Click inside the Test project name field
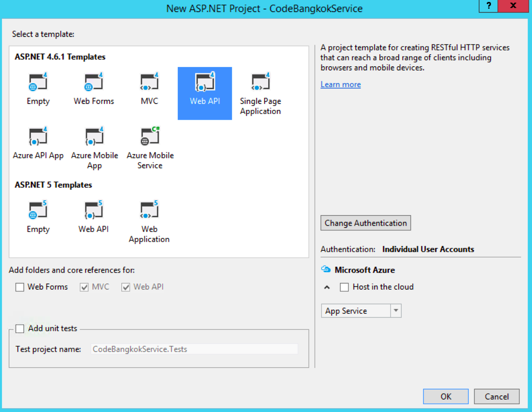The image size is (532, 412). 194,349
